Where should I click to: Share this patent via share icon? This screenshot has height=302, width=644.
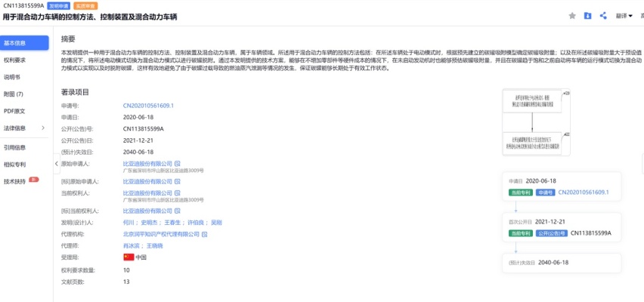pyautogui.click(x=603, y=16)
